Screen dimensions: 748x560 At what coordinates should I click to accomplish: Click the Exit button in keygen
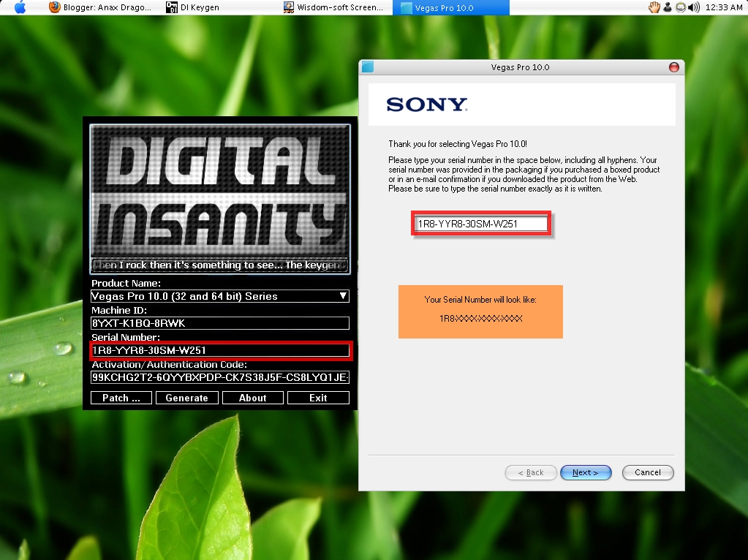click(318, 398)
